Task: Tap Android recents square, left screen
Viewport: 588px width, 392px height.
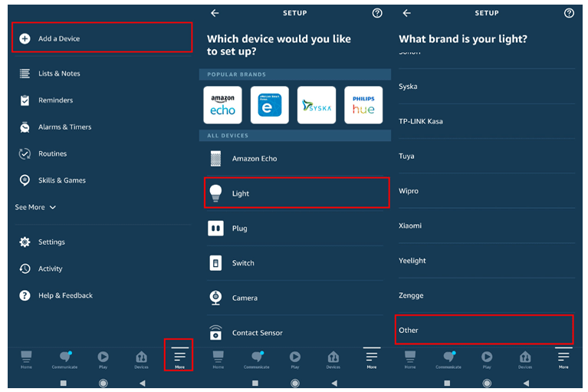Action: tap(64, 383)
